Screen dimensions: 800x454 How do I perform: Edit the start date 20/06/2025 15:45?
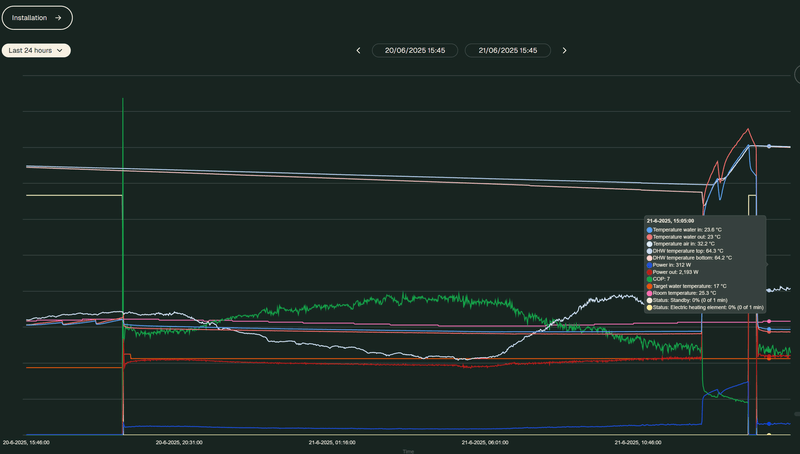pyautogui.click(x=415, y=51)
